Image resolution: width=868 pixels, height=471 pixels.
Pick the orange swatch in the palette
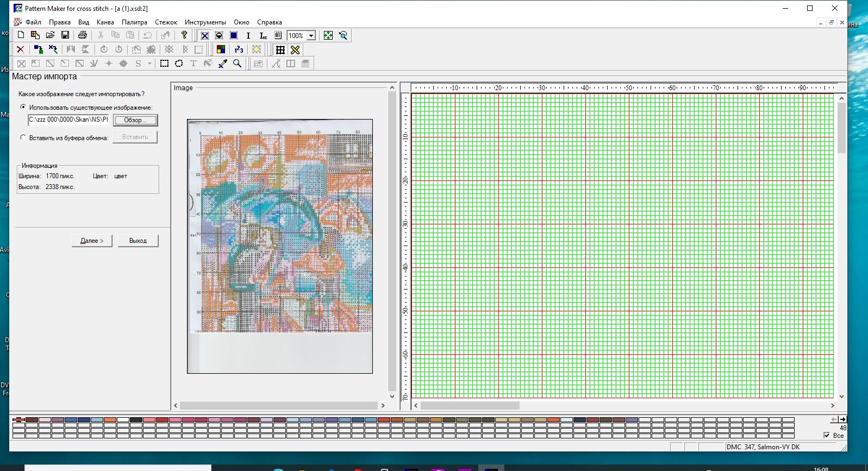(x=110, y=420)
